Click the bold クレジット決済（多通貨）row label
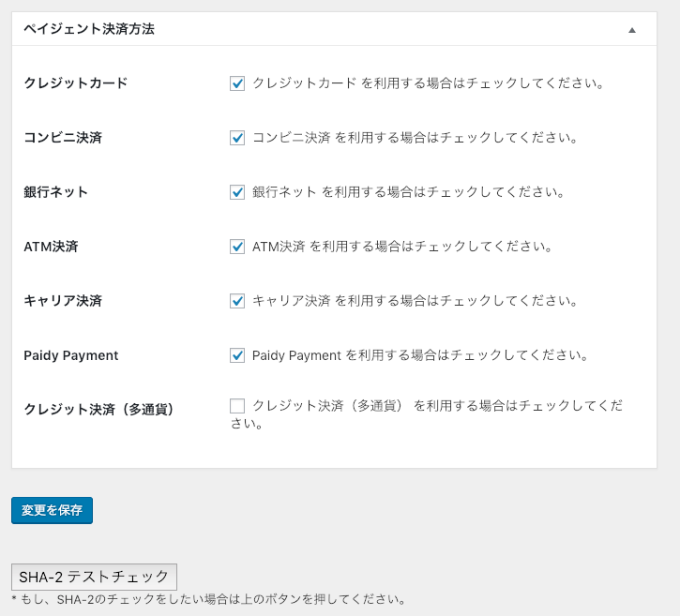Image resolution: width=680 pixels, height=616 pixels. 98,409
